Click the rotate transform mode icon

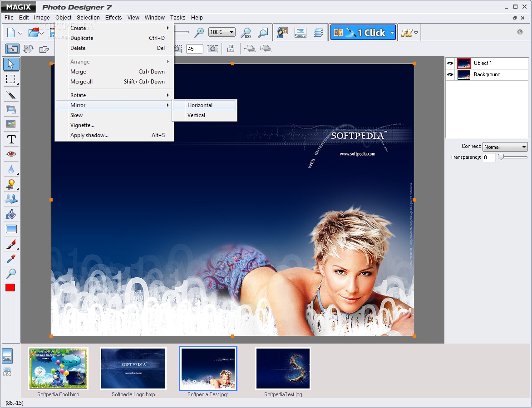(29, 49)
